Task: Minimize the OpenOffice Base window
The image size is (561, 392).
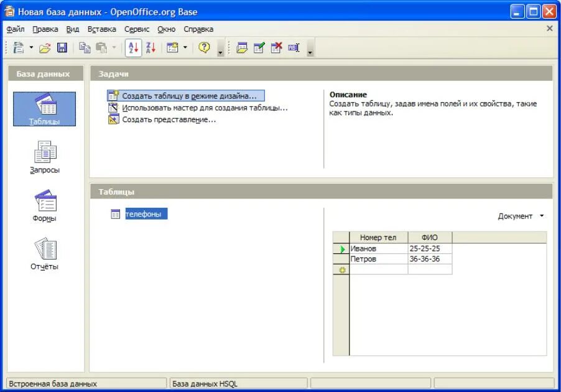Action: [x=517, y=12]
